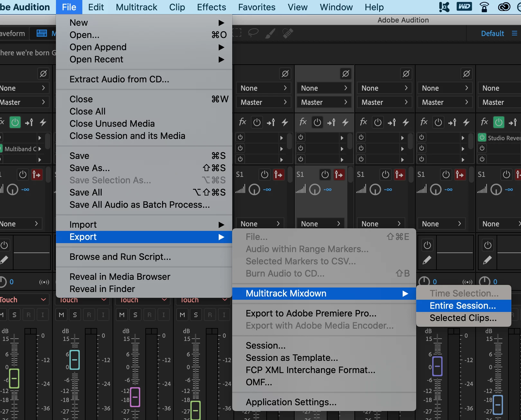Open Application Settings from Export submenu
This screenshot has width=521, height=420.
pos(324,402)
